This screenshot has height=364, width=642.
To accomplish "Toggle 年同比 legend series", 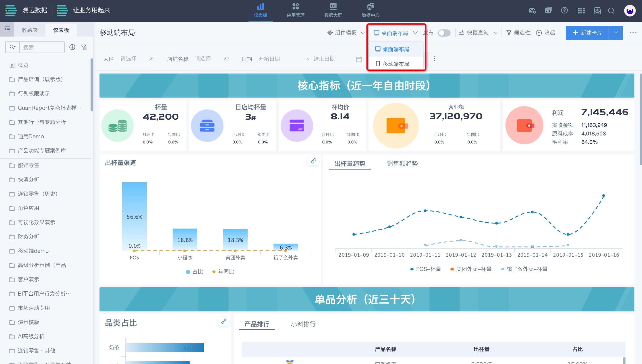I will click(223, 272).
